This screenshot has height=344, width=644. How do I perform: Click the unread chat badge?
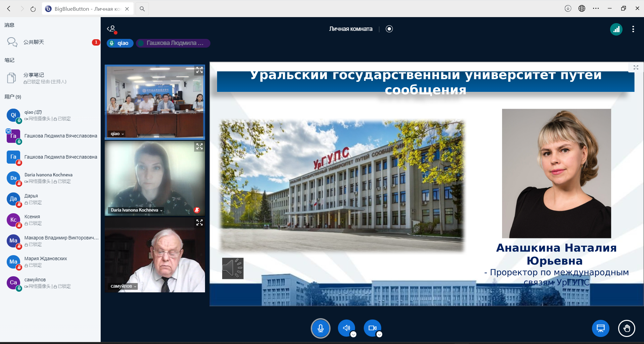(x=96, y=42)
